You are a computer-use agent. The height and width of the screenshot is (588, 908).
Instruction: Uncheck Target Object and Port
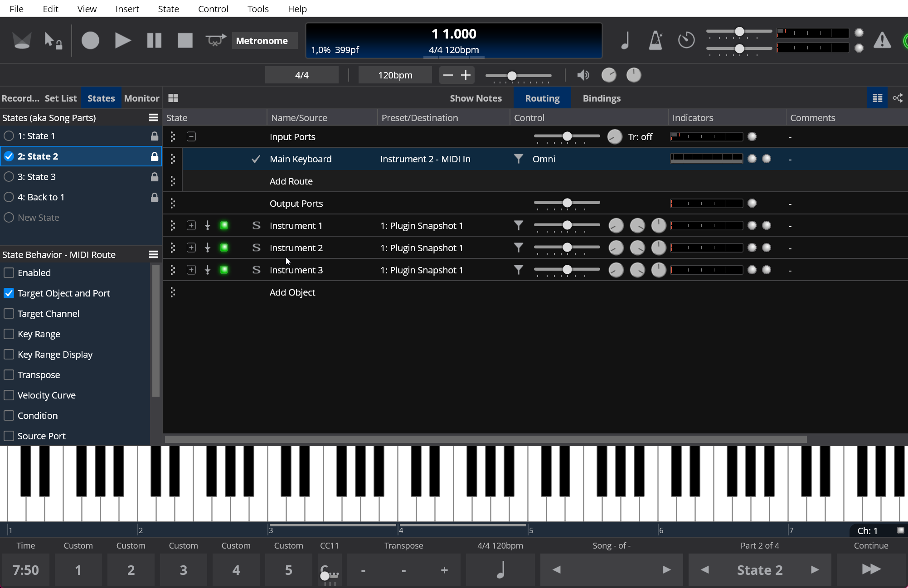(9, 293)
